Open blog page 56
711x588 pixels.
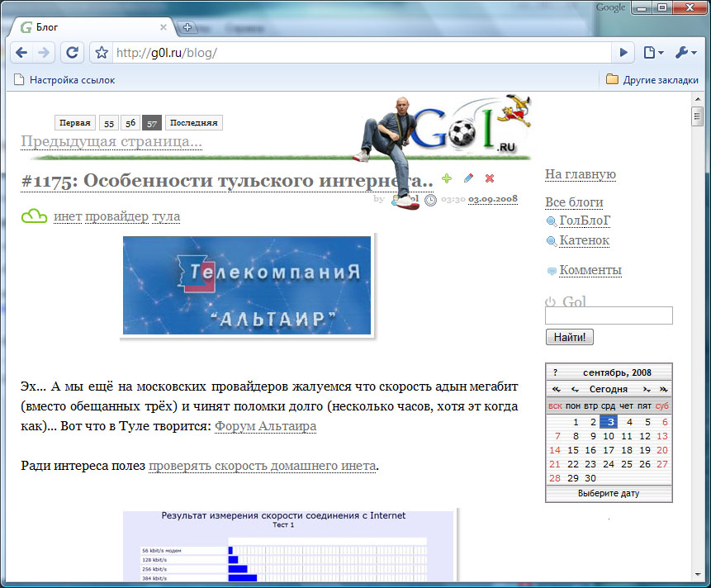(x=130, y=122)
